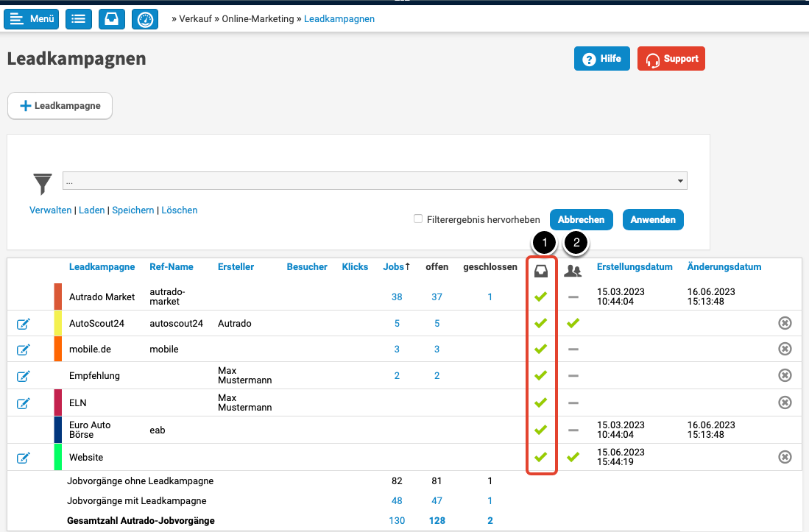This screenshot has width=809, height=532.
Task: Open the 38 jobs link for Autrado Market
Action: point(397,297)
